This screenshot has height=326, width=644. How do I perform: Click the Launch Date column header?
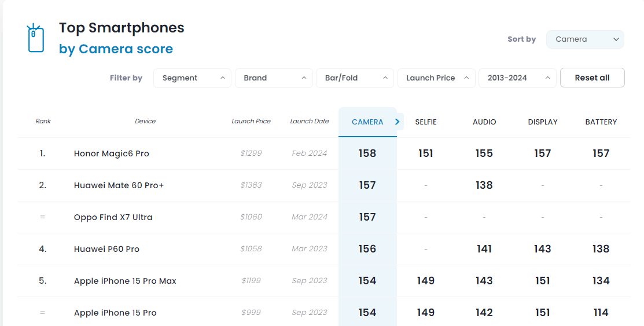click(309, 121)
